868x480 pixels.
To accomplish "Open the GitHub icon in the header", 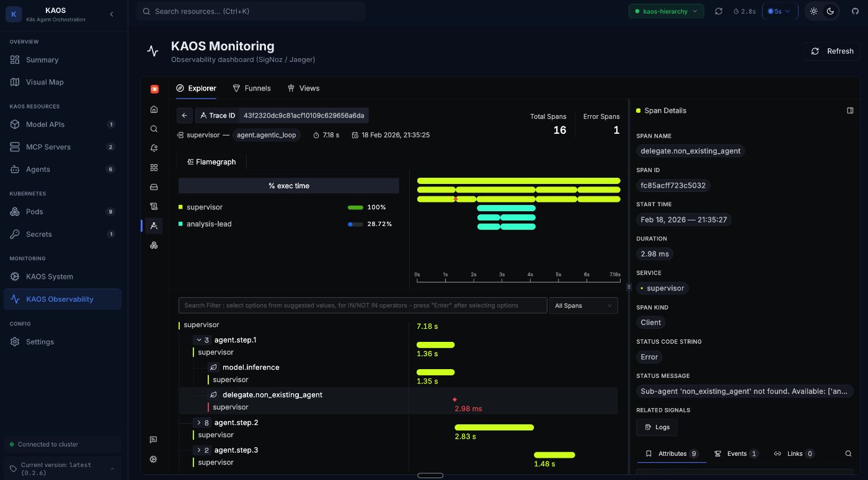I will [x=855, y=11].
